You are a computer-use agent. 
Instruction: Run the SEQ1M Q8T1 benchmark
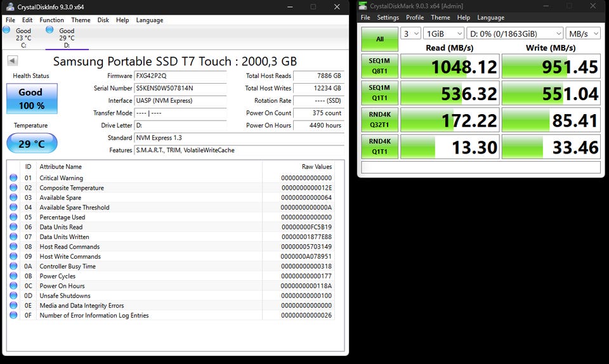380,66
